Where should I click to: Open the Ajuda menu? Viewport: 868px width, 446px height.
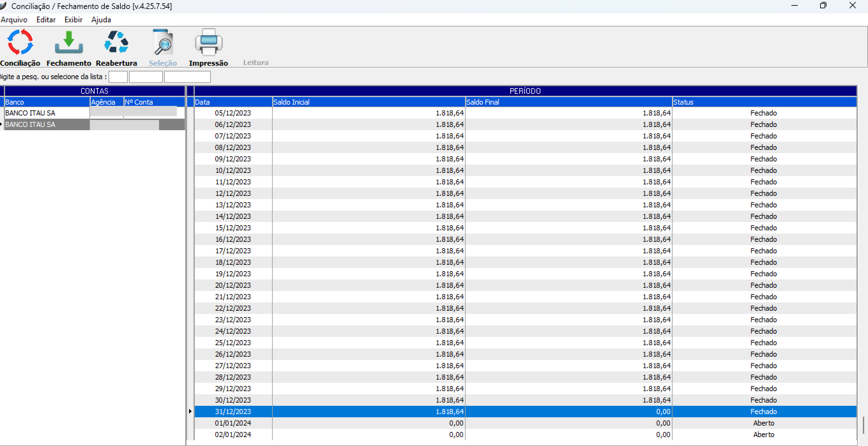[101, 19]
